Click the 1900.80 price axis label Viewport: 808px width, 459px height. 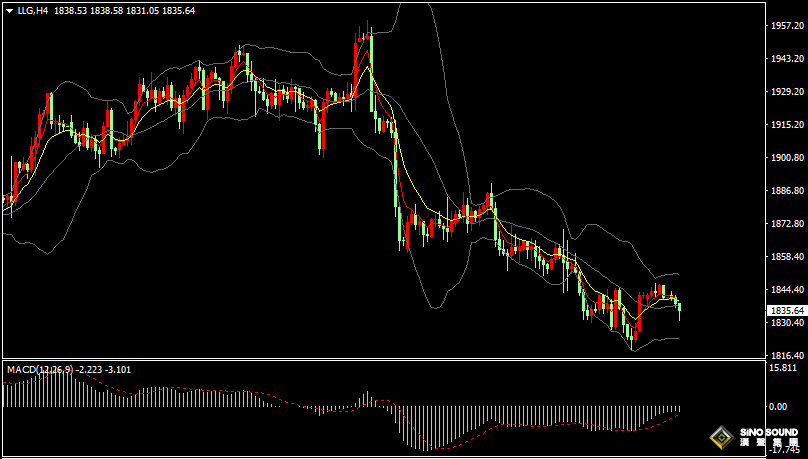785,158
